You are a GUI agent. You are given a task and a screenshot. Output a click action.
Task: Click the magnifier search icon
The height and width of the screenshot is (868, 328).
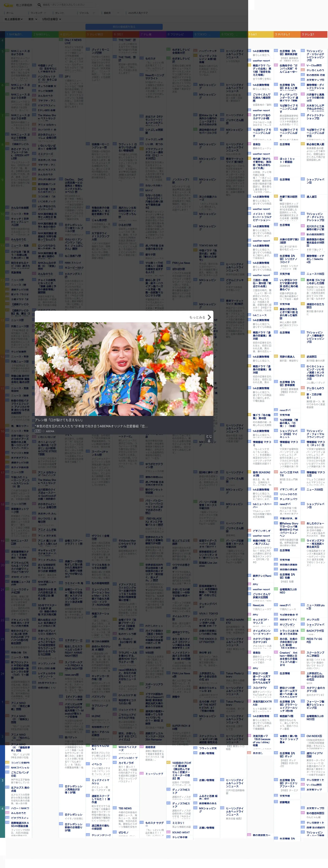point(39,5)
